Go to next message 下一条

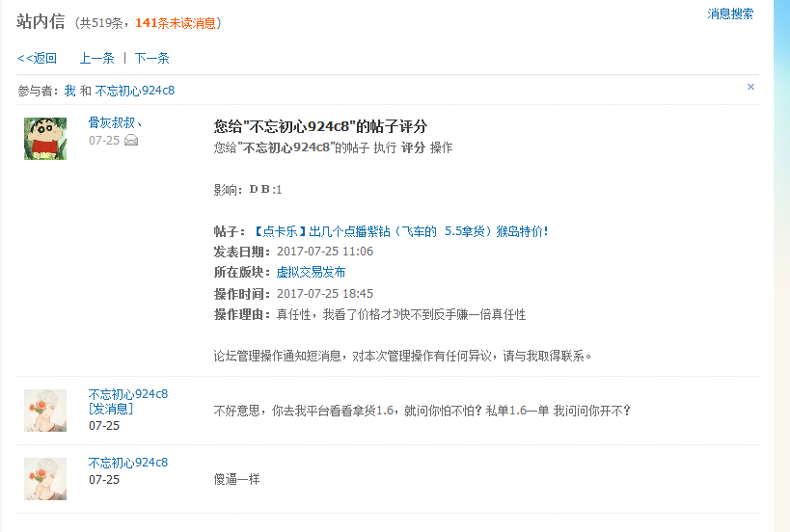coord(151,59)
